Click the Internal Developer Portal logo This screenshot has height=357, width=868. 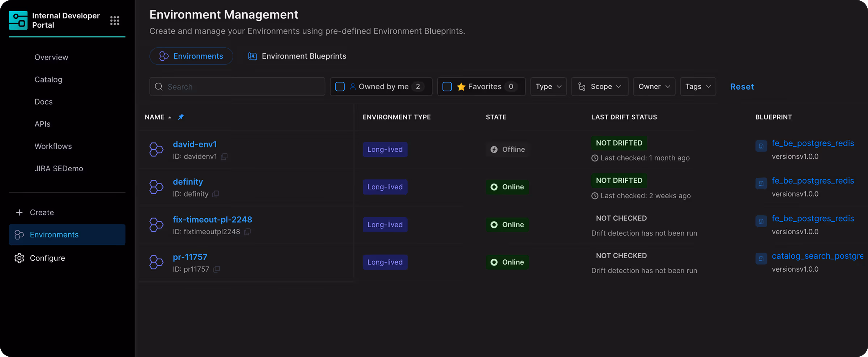tap(18, 20)
